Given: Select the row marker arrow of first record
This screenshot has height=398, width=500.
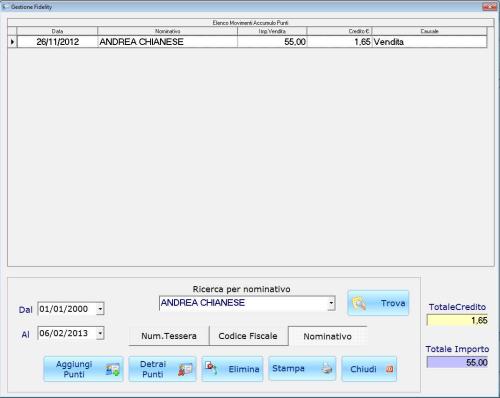Looking at the screenshot, I should [x=12, y=42].
